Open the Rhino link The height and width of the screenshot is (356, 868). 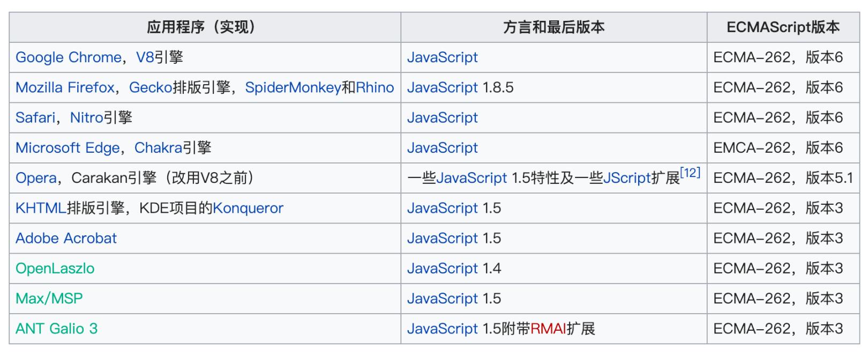375,87
